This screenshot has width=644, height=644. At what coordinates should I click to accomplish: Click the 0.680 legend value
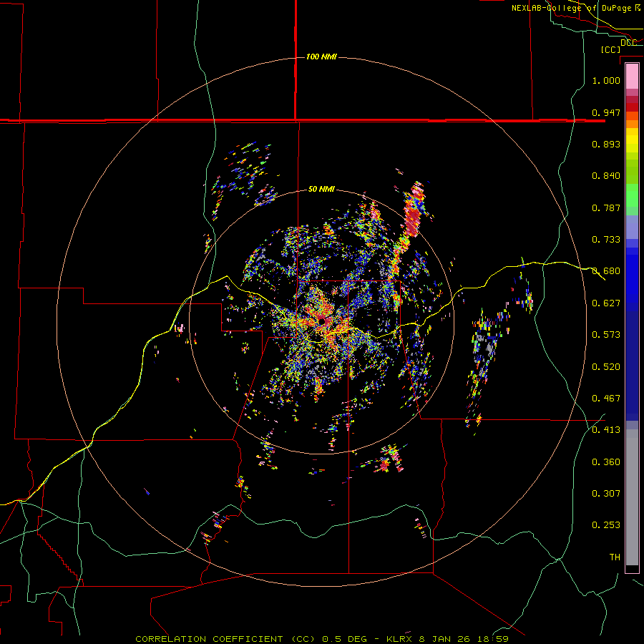[x=606, y=270]
